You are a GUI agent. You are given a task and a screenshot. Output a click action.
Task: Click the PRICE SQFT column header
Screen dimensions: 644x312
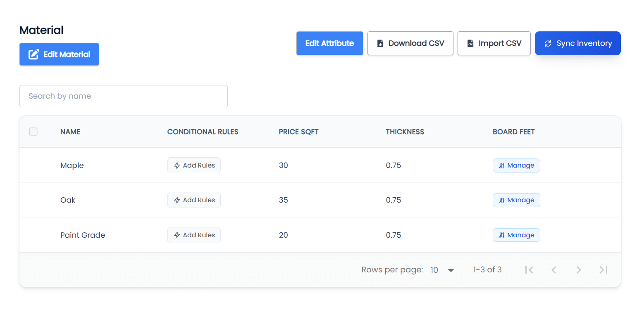(298, 131)
